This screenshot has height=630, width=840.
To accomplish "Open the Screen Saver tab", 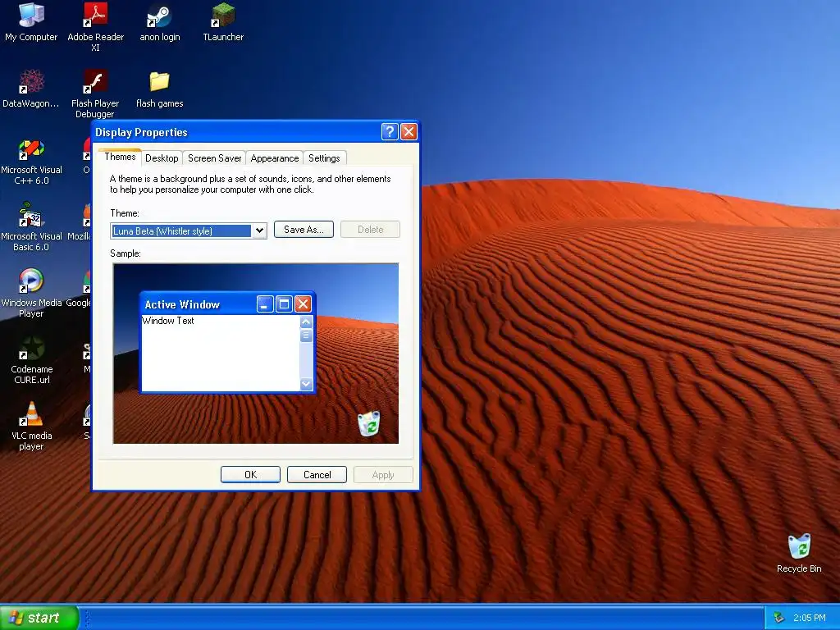I will coord(214,158).
